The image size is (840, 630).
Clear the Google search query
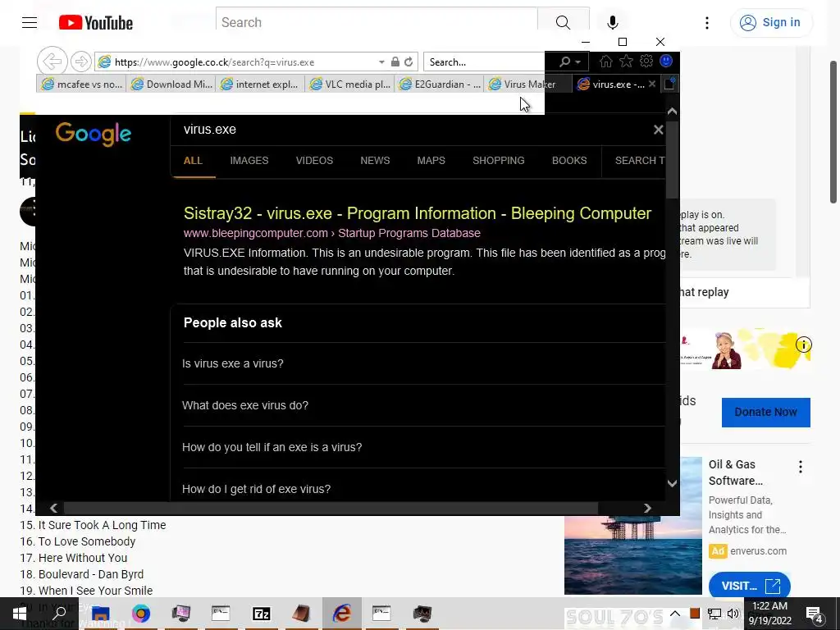pos(659,130)
